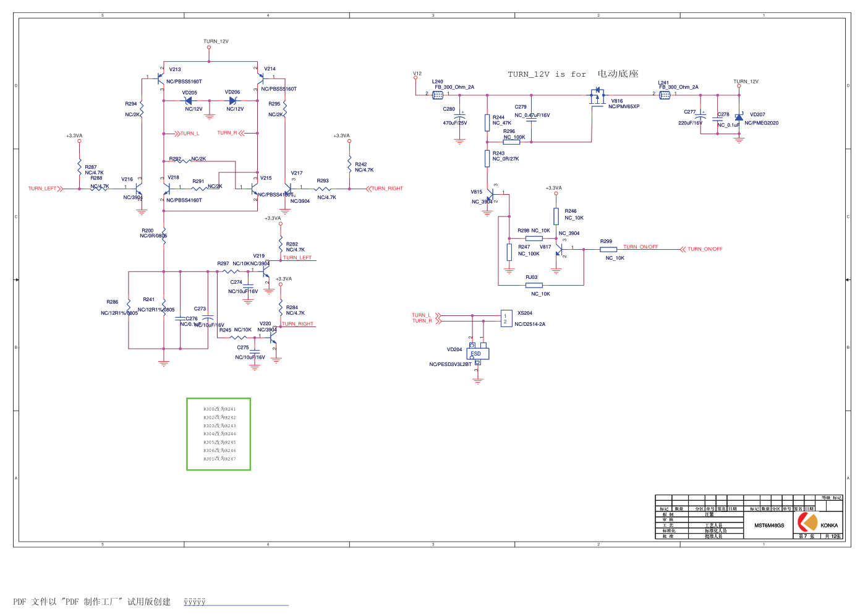Select the RJ03 resistor label
The width and height of the screenshot is (868, 614).
532,278
